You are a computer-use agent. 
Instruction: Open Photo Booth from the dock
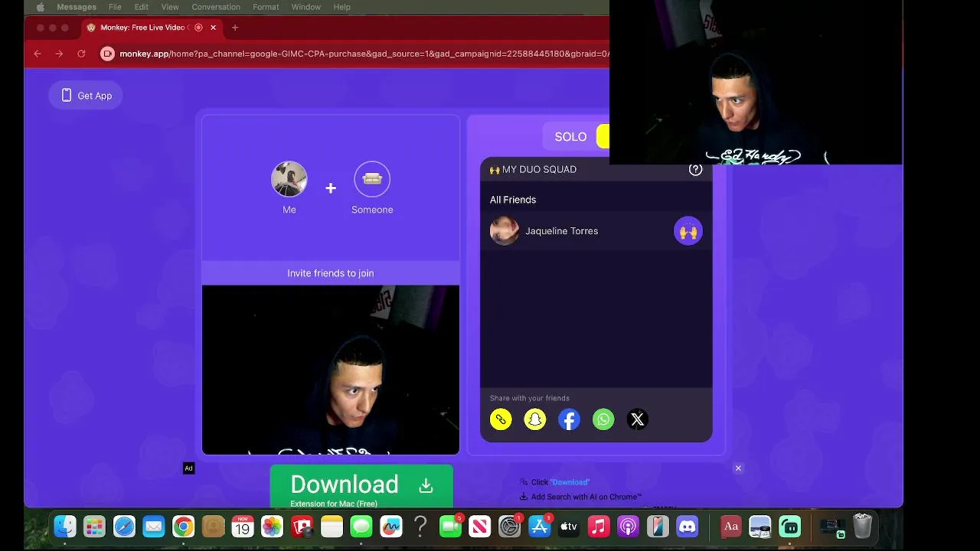(302, 527)
